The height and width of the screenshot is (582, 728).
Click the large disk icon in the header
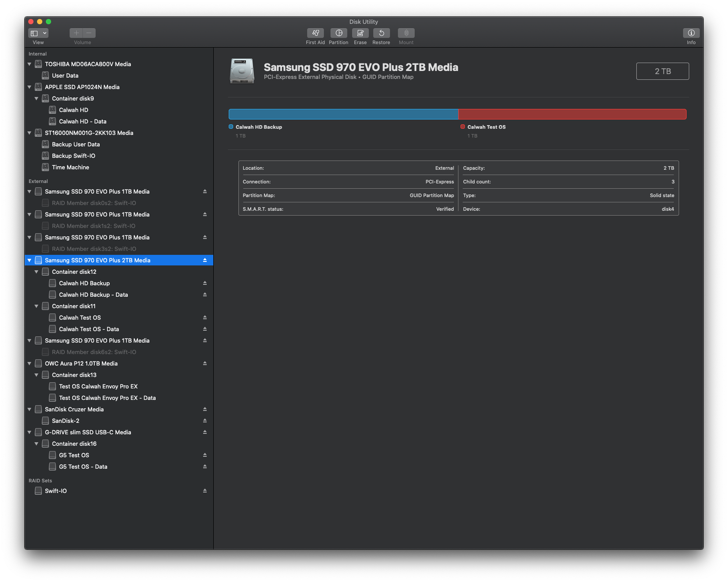coord(242,71)
